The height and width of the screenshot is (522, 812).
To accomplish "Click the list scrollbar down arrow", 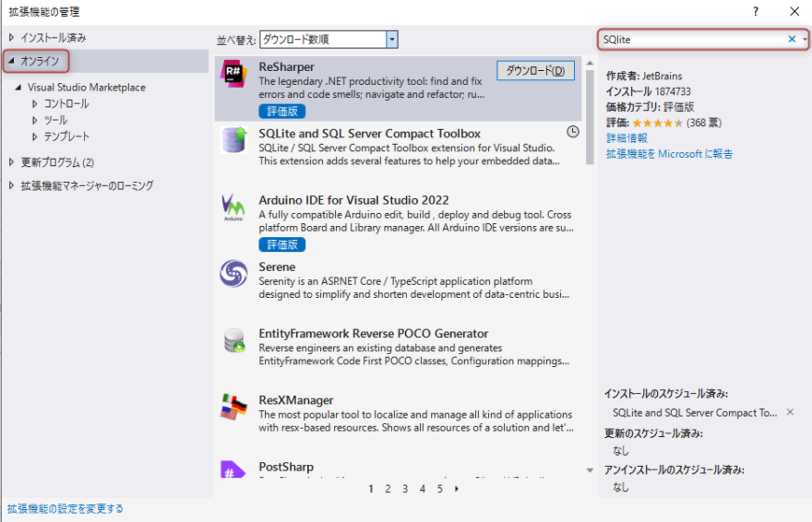I will (x=590, y=470).
